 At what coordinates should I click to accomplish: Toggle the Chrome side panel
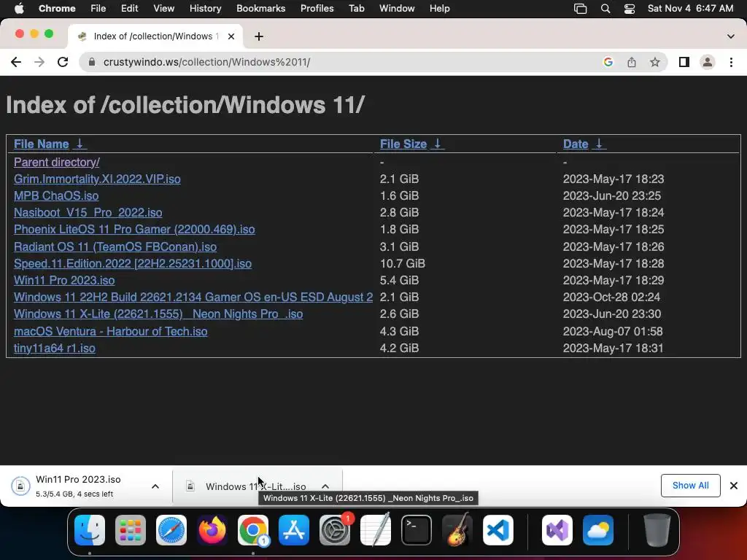tap(684, 62)
